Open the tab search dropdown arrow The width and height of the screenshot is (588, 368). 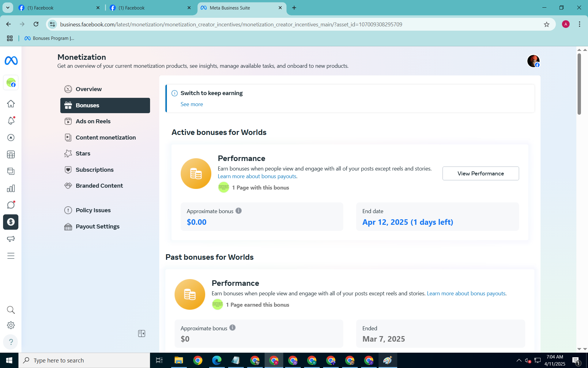pyautogui.click(x=8, y=8)
